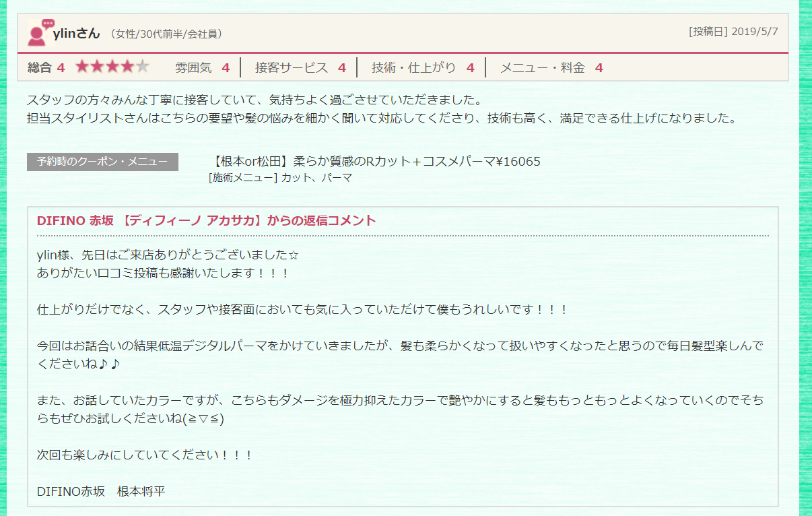Image resolution: width=812 pixels, height=516 pixels.
Task: Click the reviewer attributes 女性/30代前半/会社員
Action: (x=166, y=34)
